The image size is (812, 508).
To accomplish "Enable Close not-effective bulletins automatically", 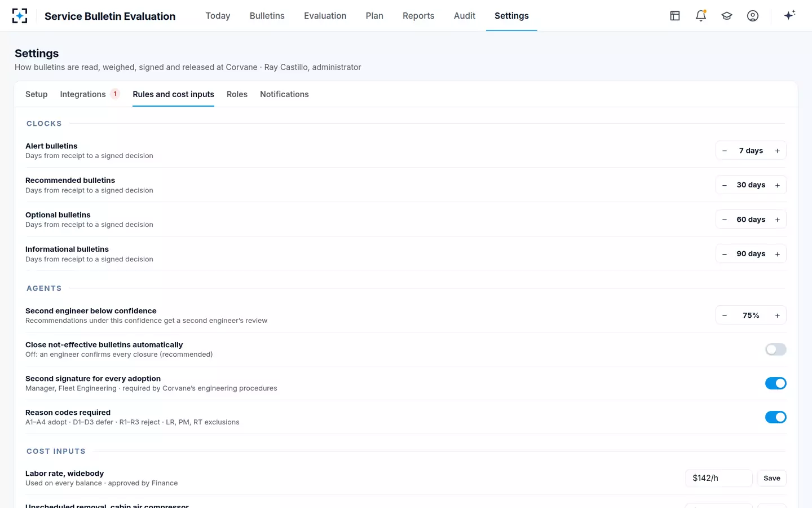I will point(776,349).
